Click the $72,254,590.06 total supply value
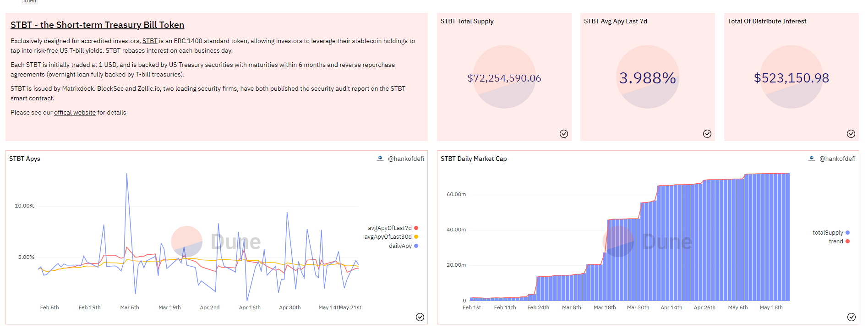 click(504, 78)
